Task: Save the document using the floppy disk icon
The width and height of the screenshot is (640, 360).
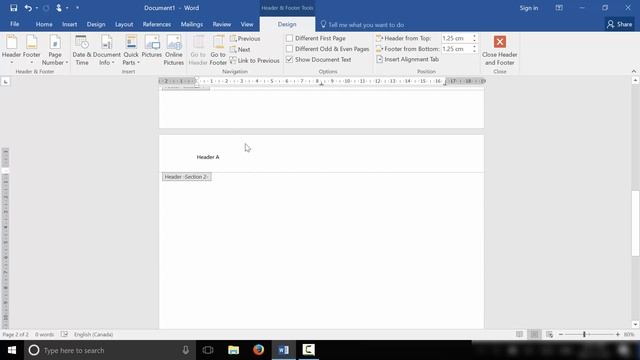Action: pos(13,8)
